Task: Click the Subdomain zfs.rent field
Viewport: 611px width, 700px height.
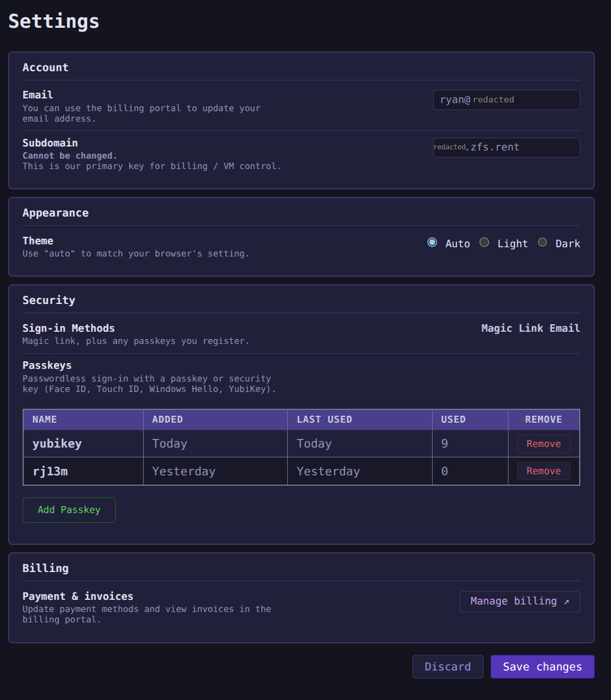Action: point(506,147)
